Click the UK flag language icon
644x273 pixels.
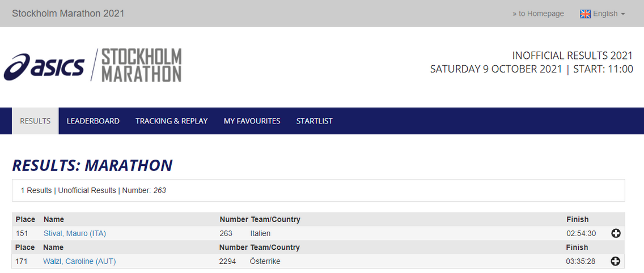point(585,14)
